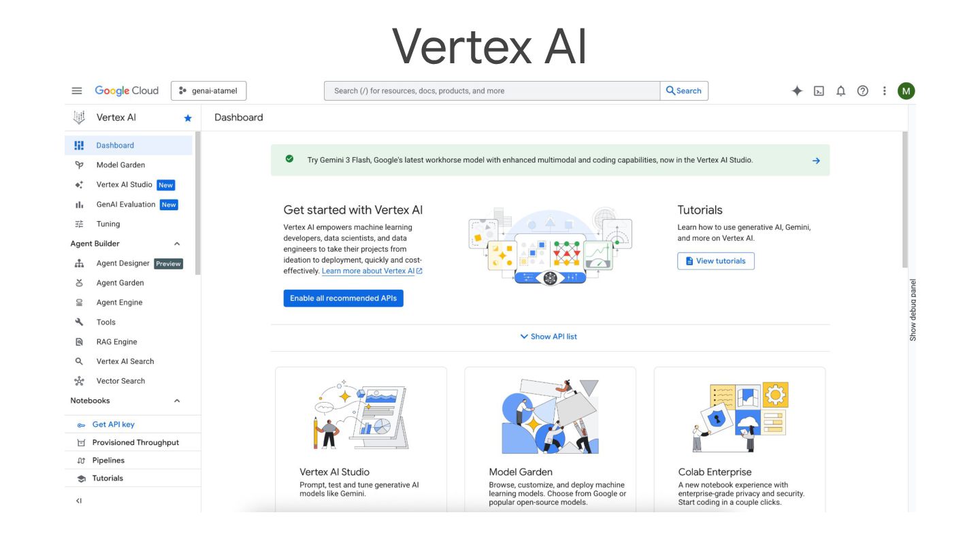
Task: Open the main hamburger navigation menu
Action: (77, 90)
